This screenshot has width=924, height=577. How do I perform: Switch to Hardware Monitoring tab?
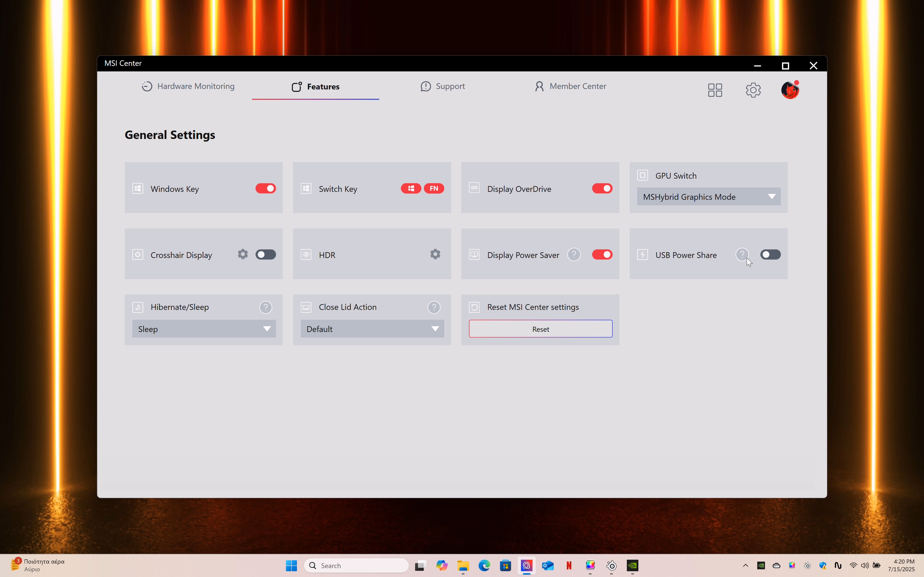188,87
